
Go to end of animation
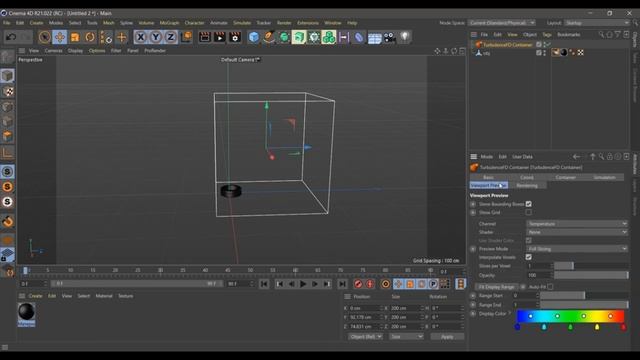pos(342,284)
